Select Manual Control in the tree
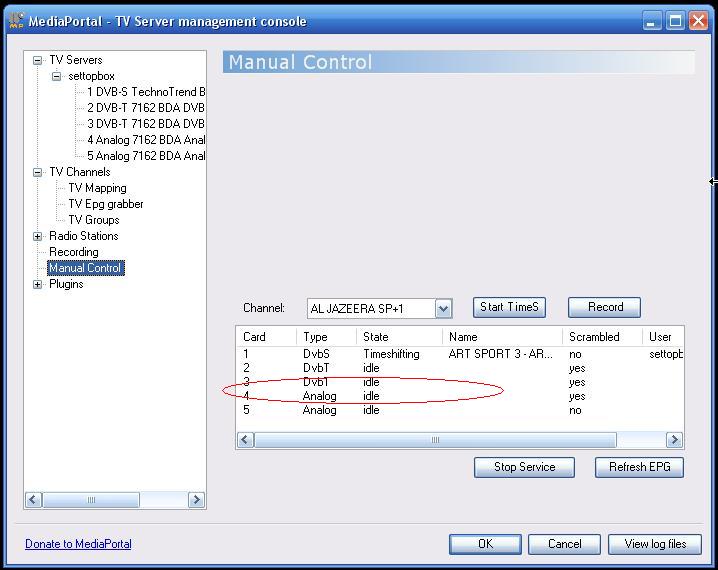The height and width of the screenshot is (570, 718). tap(86, 268)
